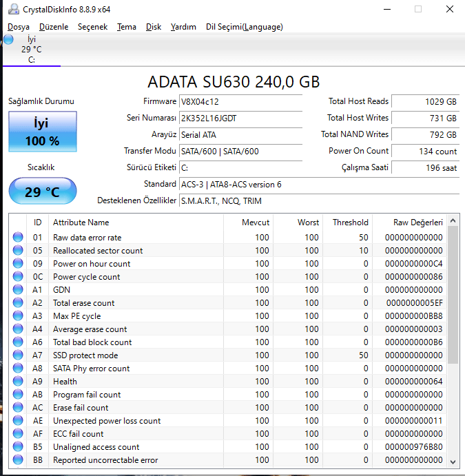This screenshot has height=476, width=465.
Task: Click threshold value 50 of SSD protect mode
Action: 364,355
